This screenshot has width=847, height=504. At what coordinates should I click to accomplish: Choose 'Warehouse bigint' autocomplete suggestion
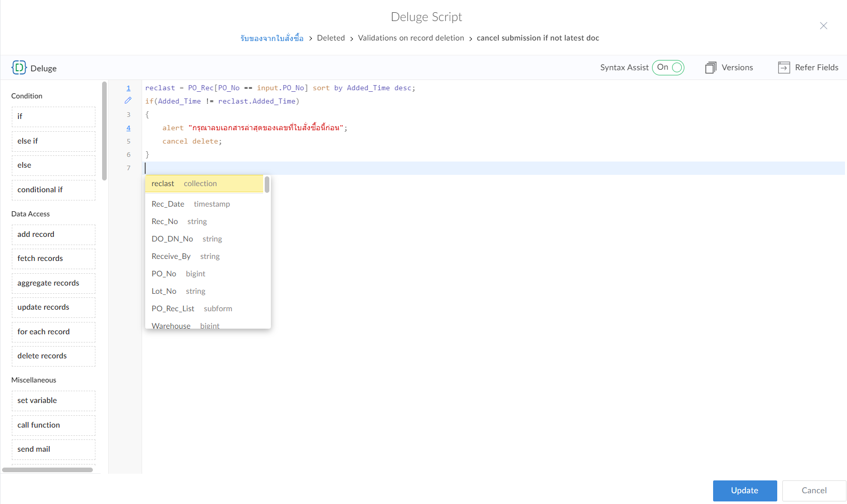[x=204, y=324]
